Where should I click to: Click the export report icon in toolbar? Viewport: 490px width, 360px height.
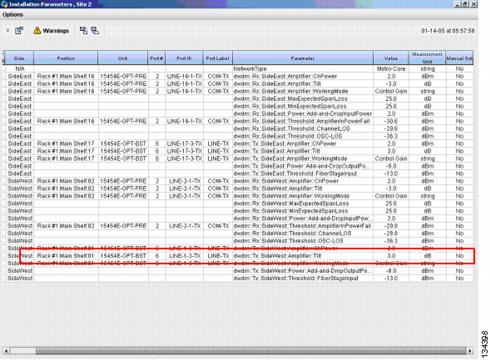click(19, 31)
